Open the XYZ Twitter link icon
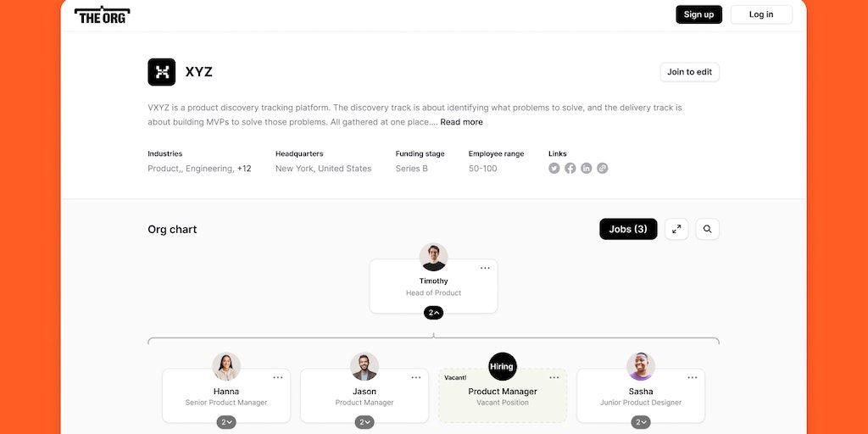The image size is (868, 434). (x=554, y=168)
